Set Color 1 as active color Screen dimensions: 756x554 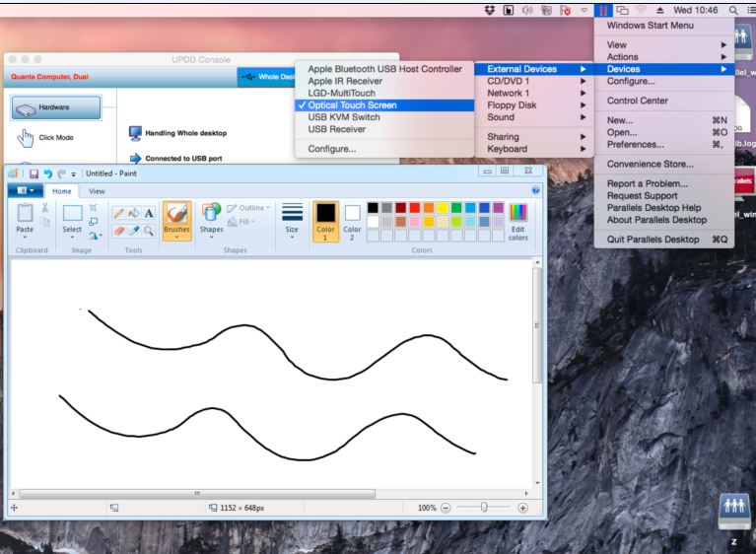[325, 222]
